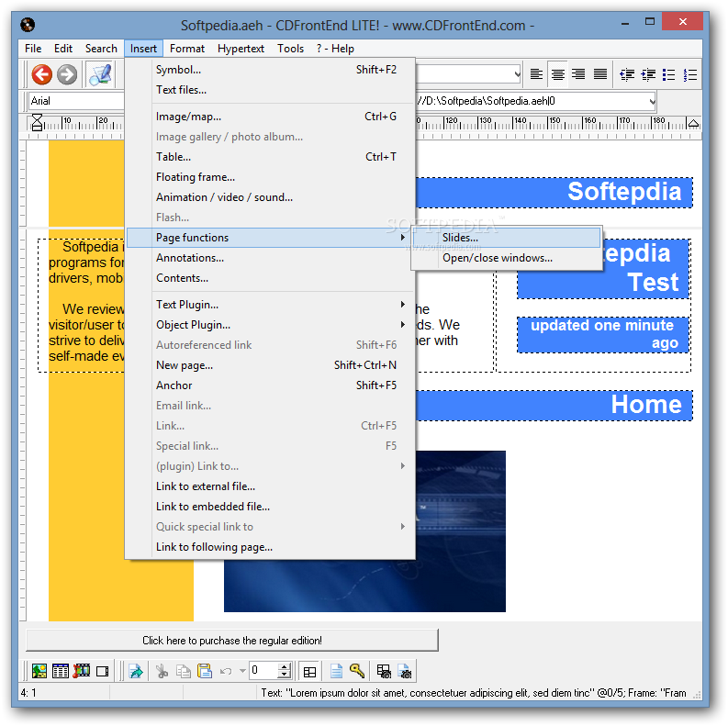728x726 pixels.
Task: Click the table with gear settings icon
Action: click(384, 671)
